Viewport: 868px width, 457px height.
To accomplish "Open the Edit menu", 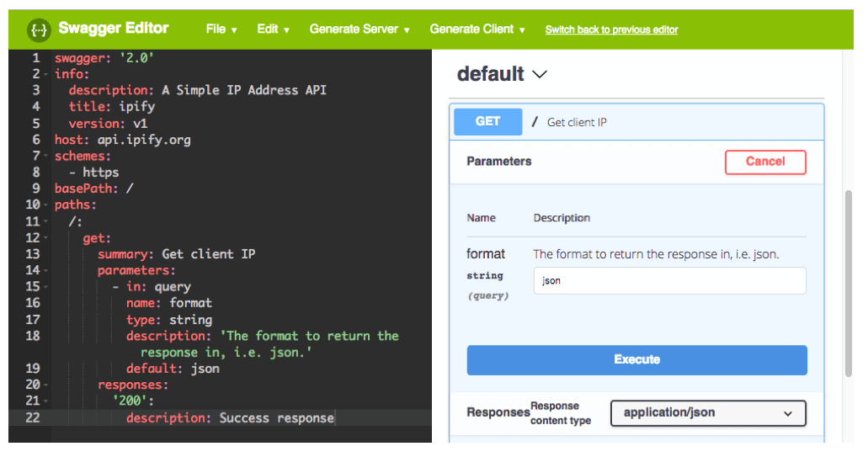I will click(x=273, y=29).
